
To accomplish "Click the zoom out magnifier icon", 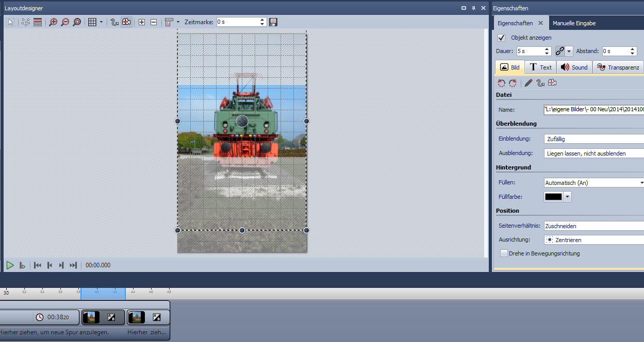I will coord(65,22).
